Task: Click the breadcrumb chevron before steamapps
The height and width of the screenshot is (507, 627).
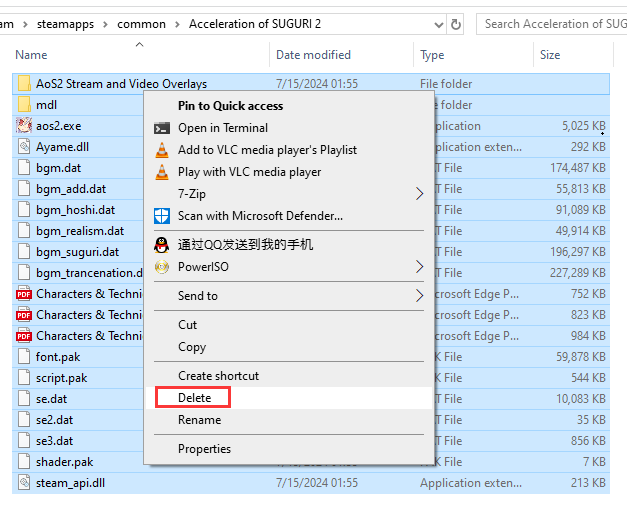Action: (x=25, y=24)
